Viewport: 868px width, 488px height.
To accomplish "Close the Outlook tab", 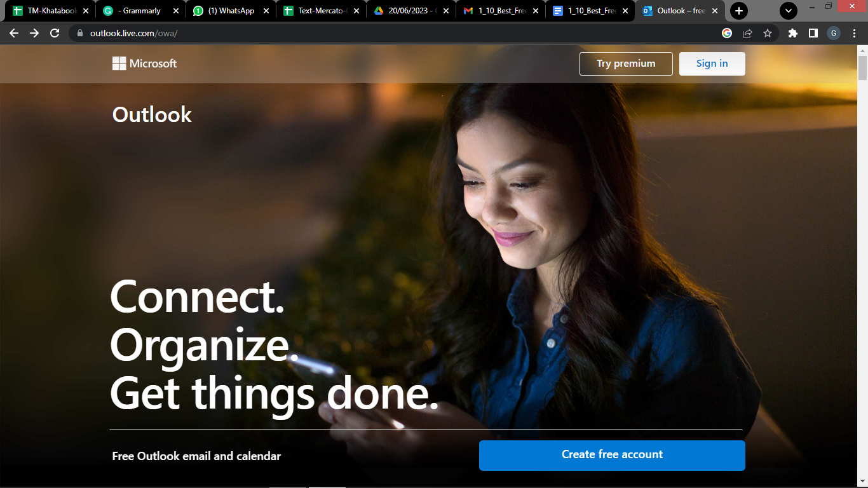I will [715, 11].
